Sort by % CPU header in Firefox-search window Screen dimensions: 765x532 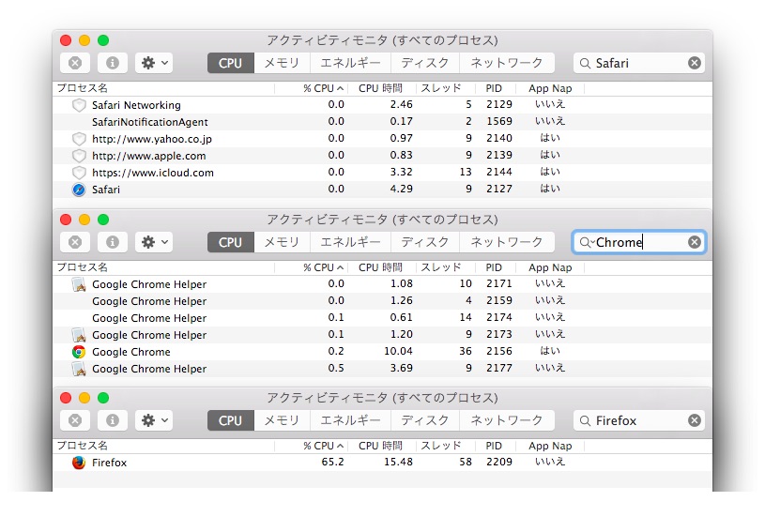[323, 446]
